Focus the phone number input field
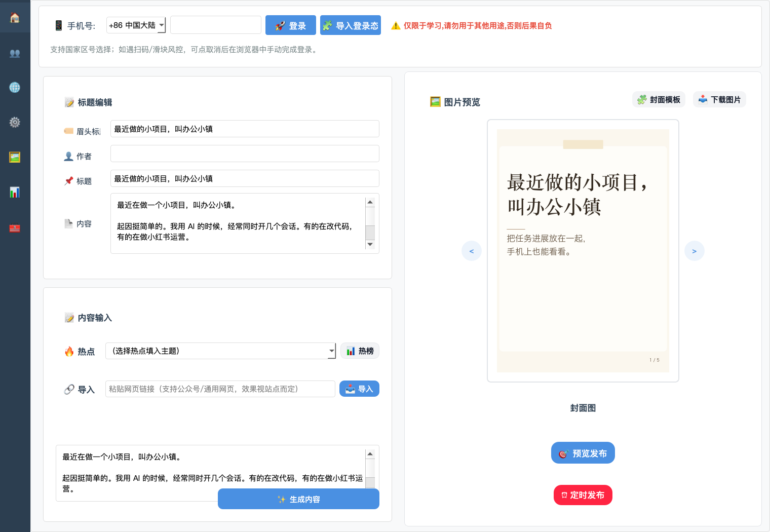Screen dimensions: 770x532 [216, 25]
